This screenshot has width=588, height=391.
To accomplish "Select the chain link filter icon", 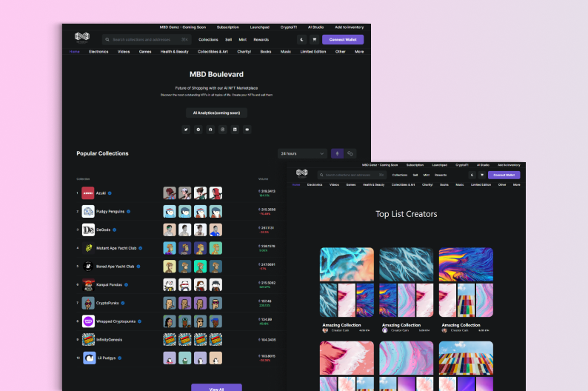I will point(350,153).
